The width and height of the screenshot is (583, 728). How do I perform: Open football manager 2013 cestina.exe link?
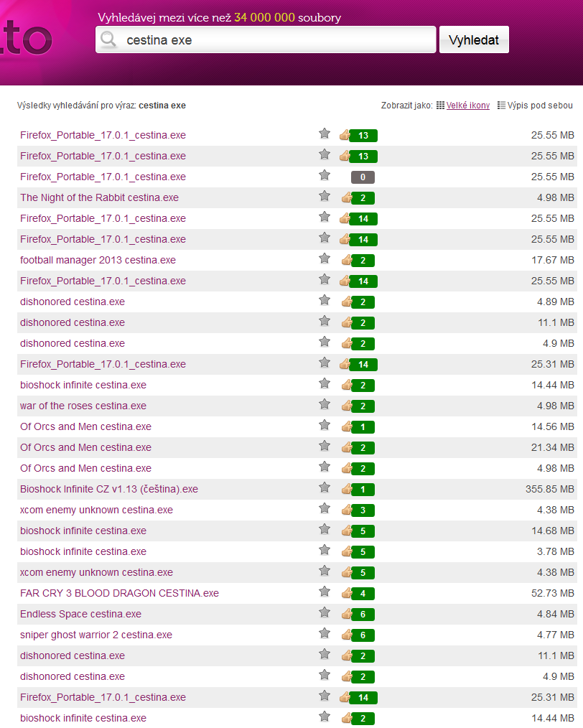pos(98,260)
